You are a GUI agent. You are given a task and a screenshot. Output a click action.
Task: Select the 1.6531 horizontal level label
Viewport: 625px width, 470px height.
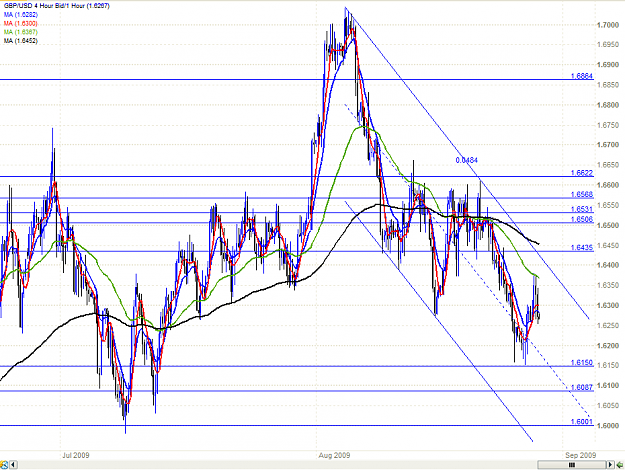(582, 209)
